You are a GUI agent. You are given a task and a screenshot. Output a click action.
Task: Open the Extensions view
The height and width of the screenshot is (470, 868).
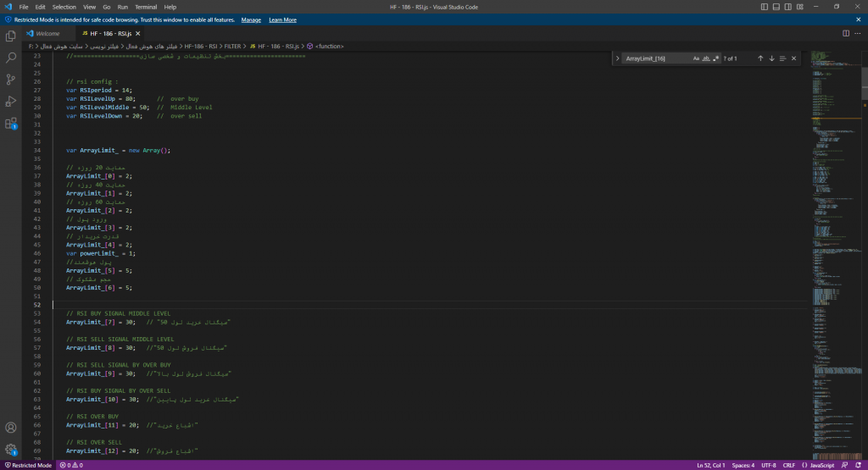(x=11, y=123)
